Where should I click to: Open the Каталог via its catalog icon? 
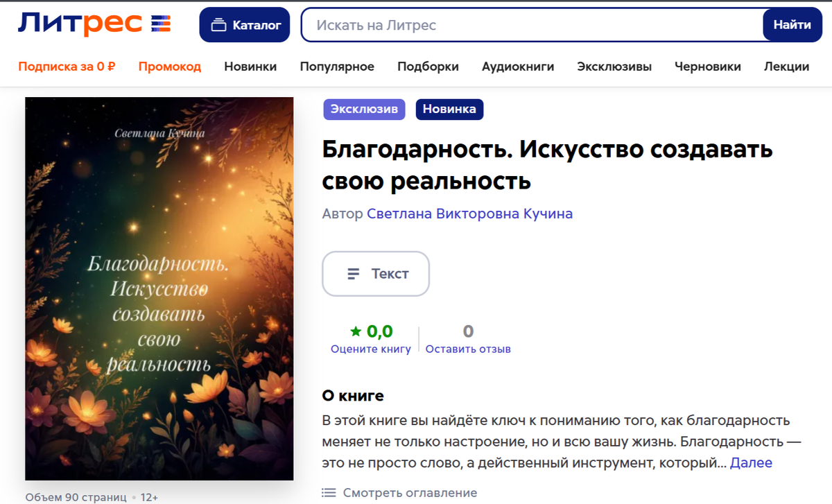point(218,24)
